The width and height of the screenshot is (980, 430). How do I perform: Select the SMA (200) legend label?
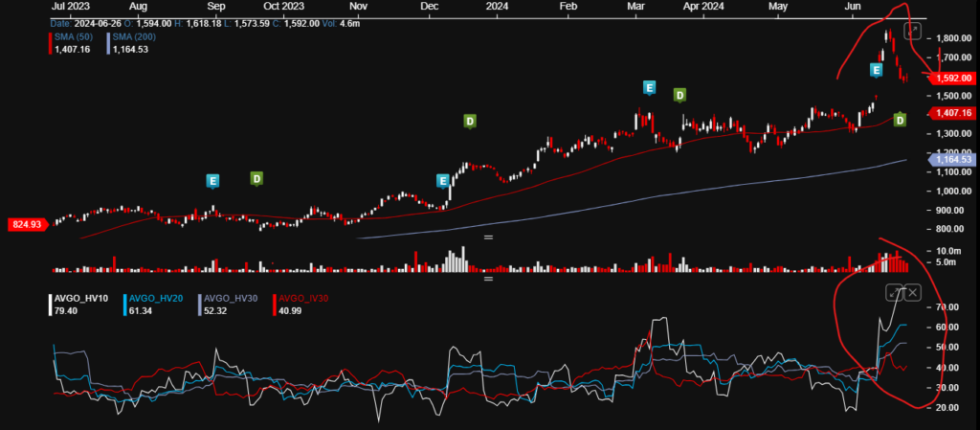(134, 37)
